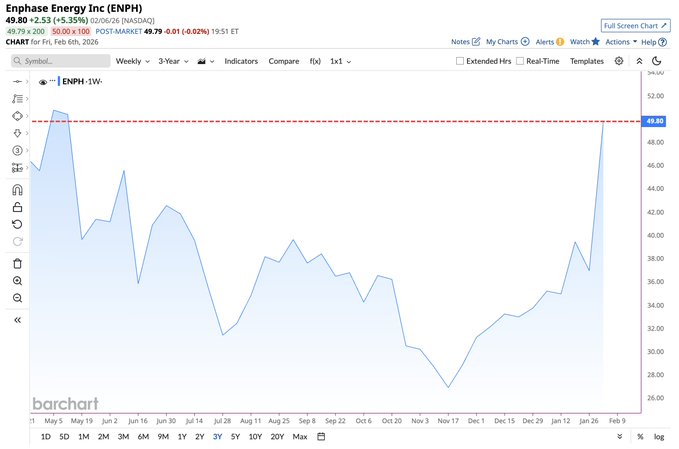This screenshot has width=679, height=449.
Task: Click the Notes link
Action: tap(460, 42)
